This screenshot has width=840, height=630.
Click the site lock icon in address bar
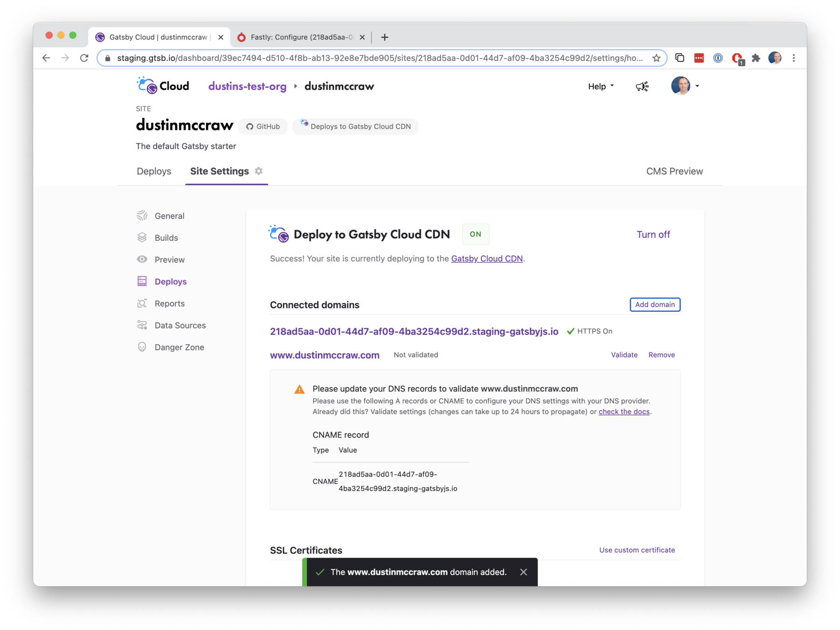point(108,58)
